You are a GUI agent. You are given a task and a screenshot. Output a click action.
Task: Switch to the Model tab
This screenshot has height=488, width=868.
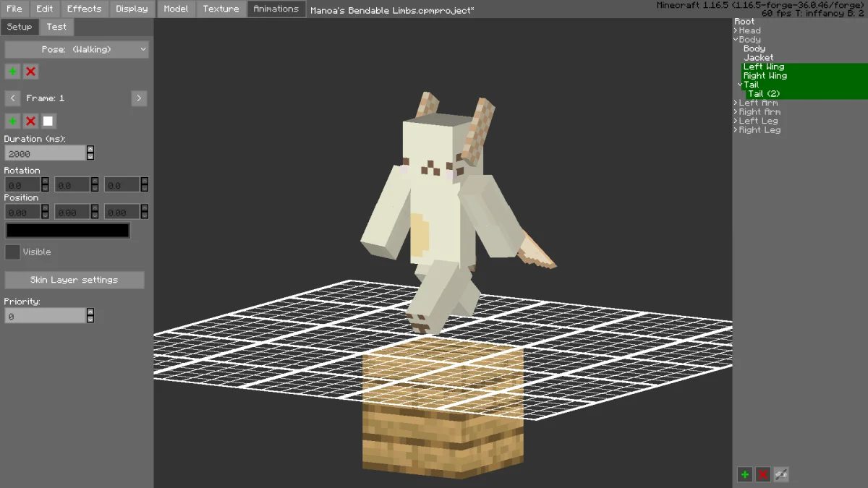click(x=176, y=9)
